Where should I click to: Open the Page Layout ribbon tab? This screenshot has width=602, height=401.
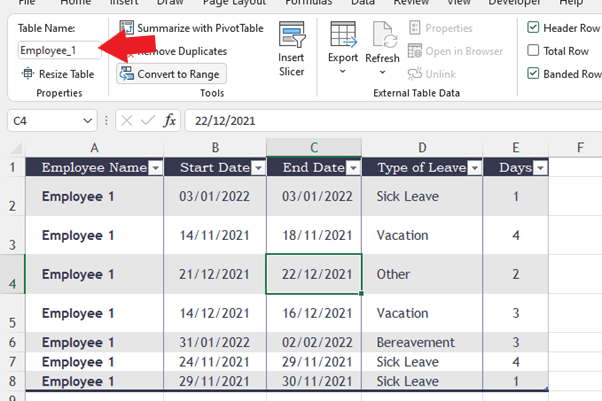(234, 2)
